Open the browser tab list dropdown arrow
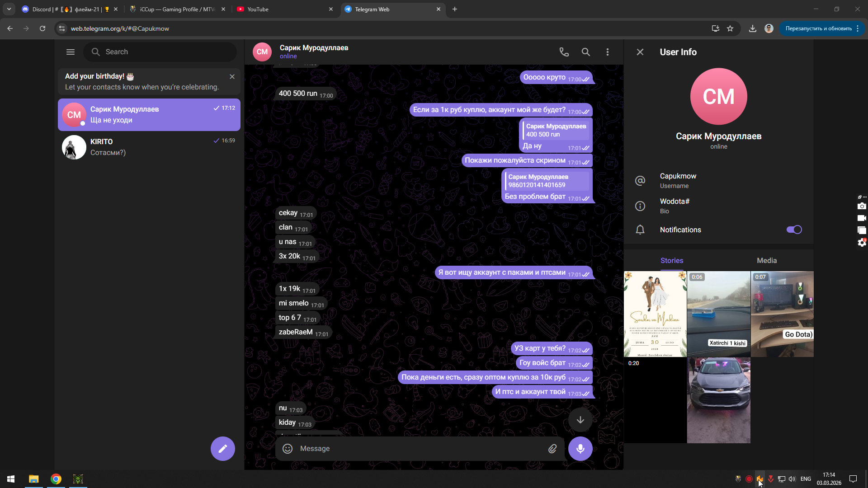868x488 pixels. tap(9, 9)
